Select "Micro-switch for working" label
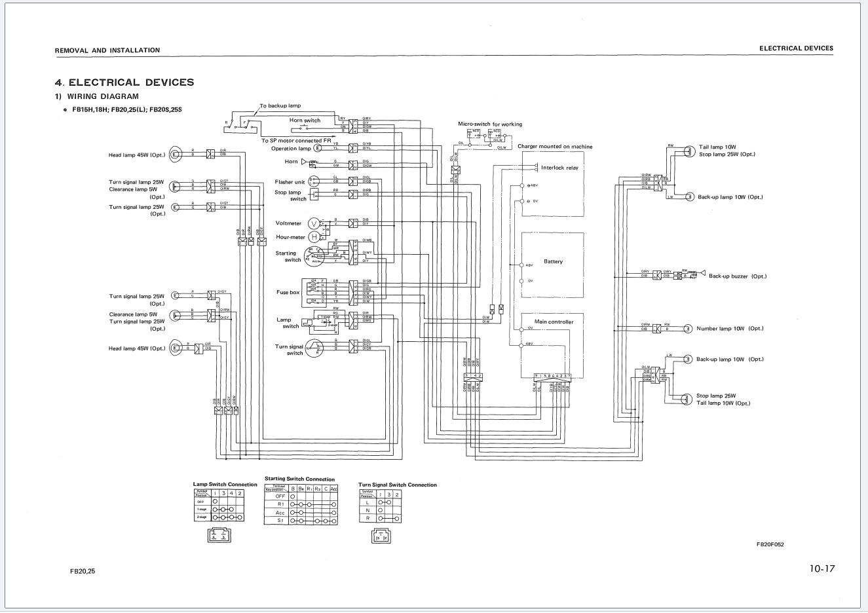The image size is (868, 613). 490,124
